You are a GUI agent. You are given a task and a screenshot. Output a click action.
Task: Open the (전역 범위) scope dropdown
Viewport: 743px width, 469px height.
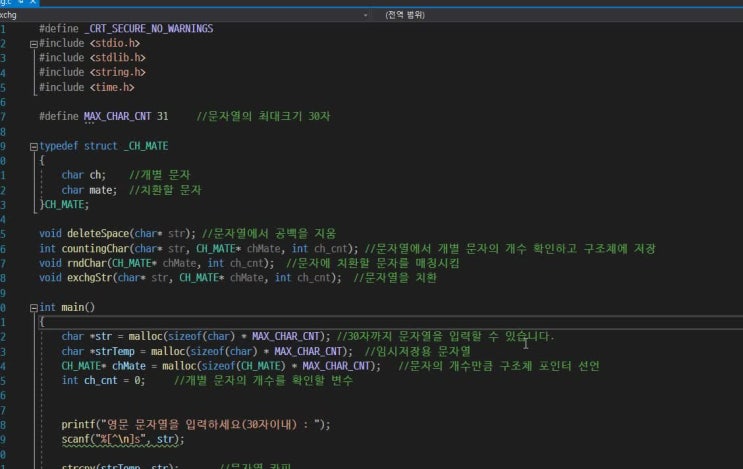pyautogui.click(x=559, y=15)
